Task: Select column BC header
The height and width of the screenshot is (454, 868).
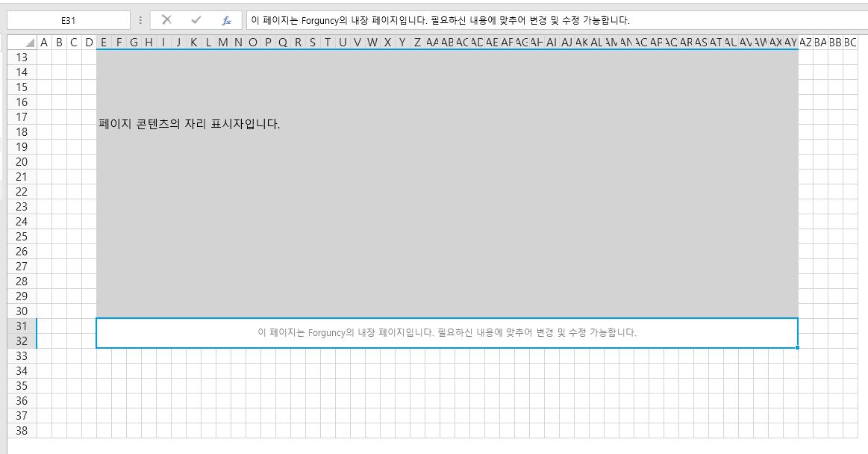Action: [x=850, y=43]
